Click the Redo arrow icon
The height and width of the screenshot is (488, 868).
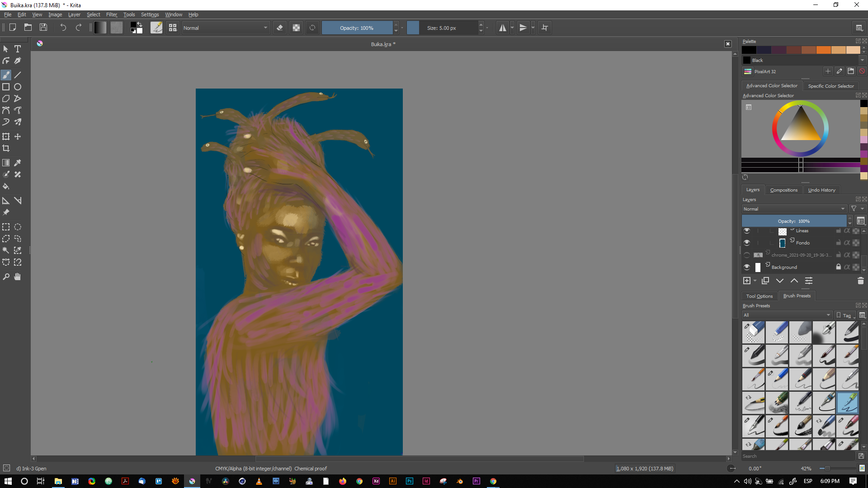(x=78, y=28)
